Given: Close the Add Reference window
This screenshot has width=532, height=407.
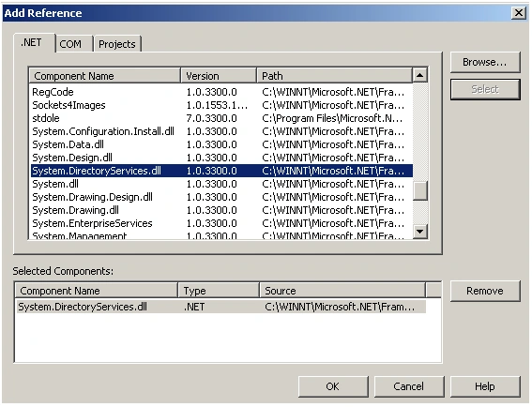Looking at the screenshot, I should [519, 13].
